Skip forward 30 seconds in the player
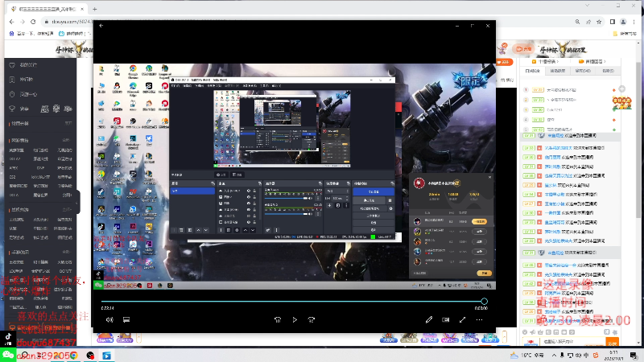The image size is (644, 362). pyautogui.click(x=312, y=319)
